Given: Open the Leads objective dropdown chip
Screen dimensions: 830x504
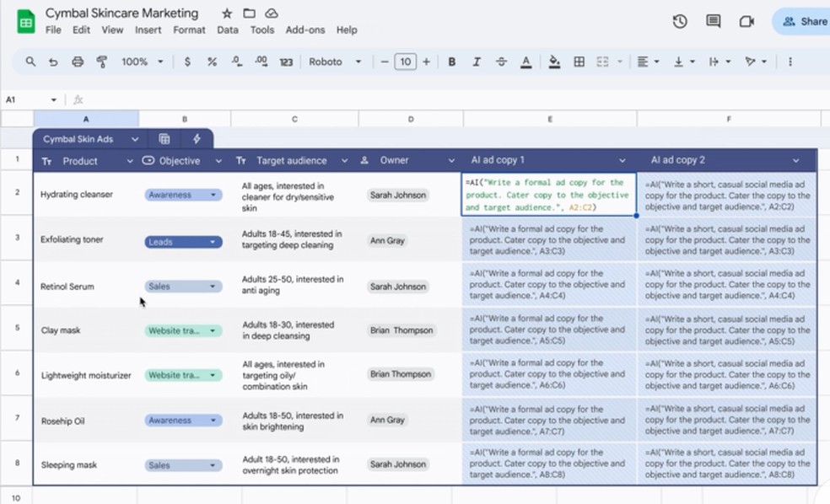Looking at the screenshot, I should tap(183, 242).
